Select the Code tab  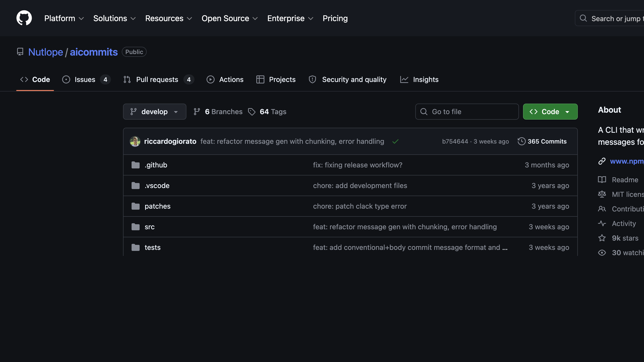point(35,79)
